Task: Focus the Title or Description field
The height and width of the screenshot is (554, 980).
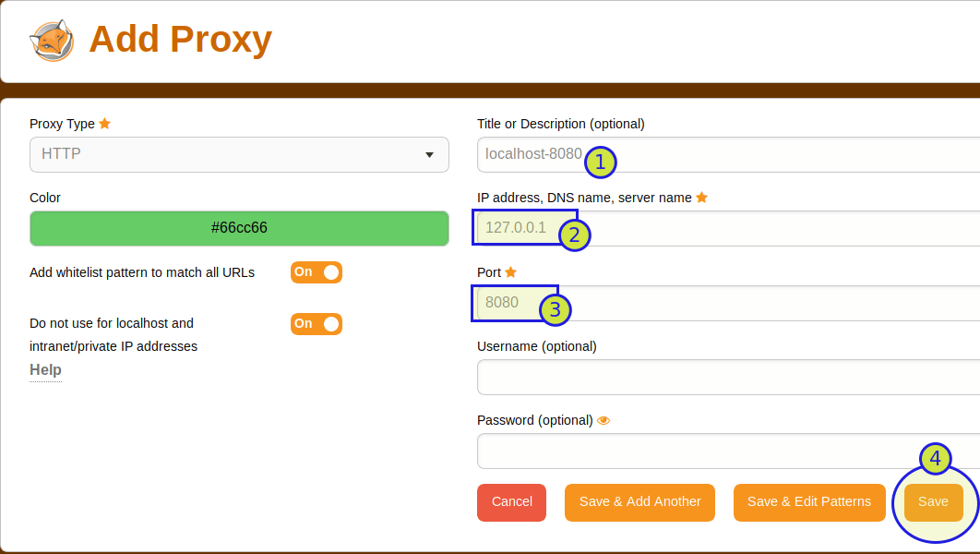Action: click(728, 154)
